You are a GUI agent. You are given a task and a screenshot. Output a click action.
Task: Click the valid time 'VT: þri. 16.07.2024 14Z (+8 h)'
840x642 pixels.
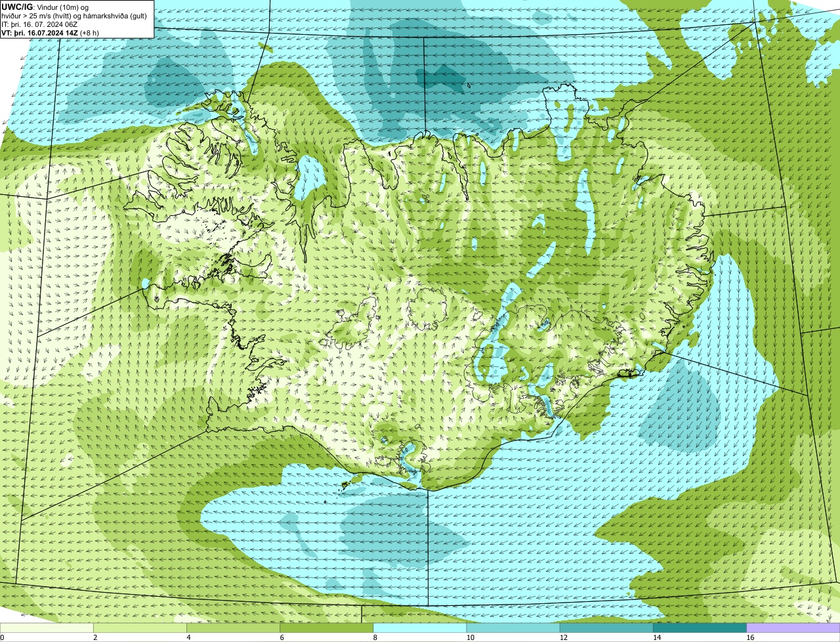[51, 32]
